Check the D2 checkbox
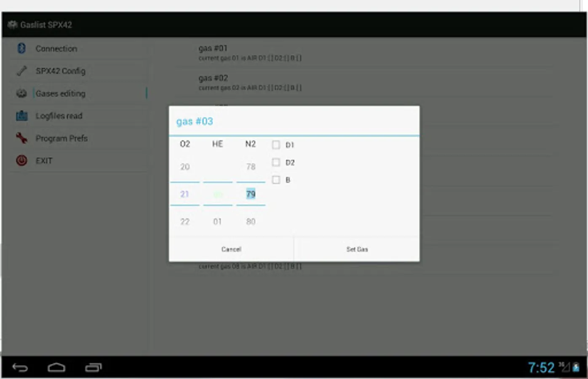Viewport: 588px width, 379px height. click(276, 162)
